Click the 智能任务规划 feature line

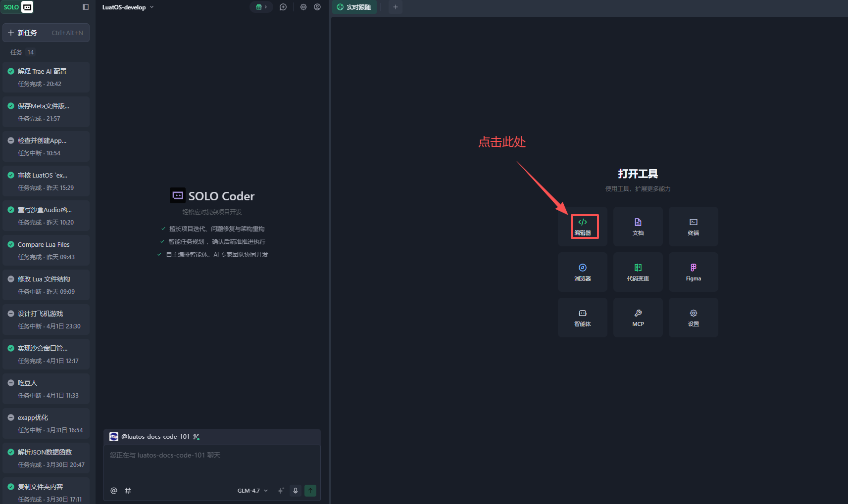[217, 242]
